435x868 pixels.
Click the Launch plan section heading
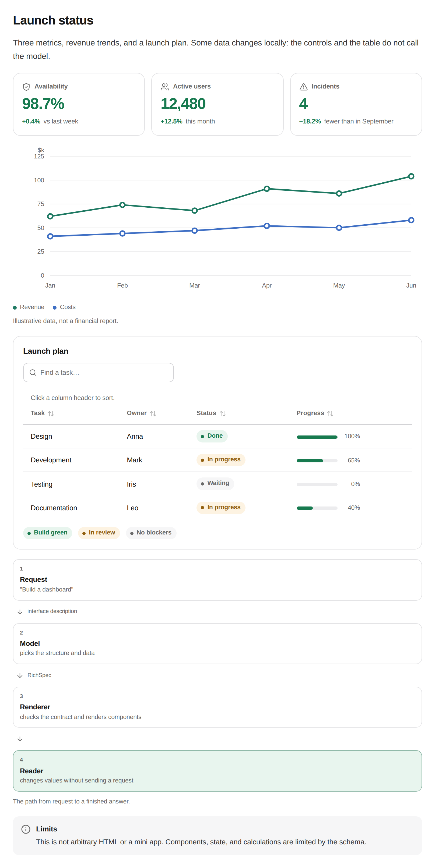pos(45,351)
